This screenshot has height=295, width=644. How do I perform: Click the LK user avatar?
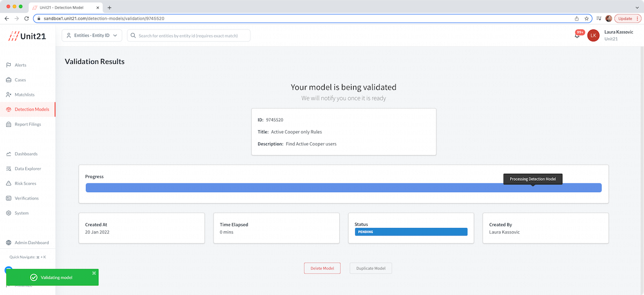[593, 35]
